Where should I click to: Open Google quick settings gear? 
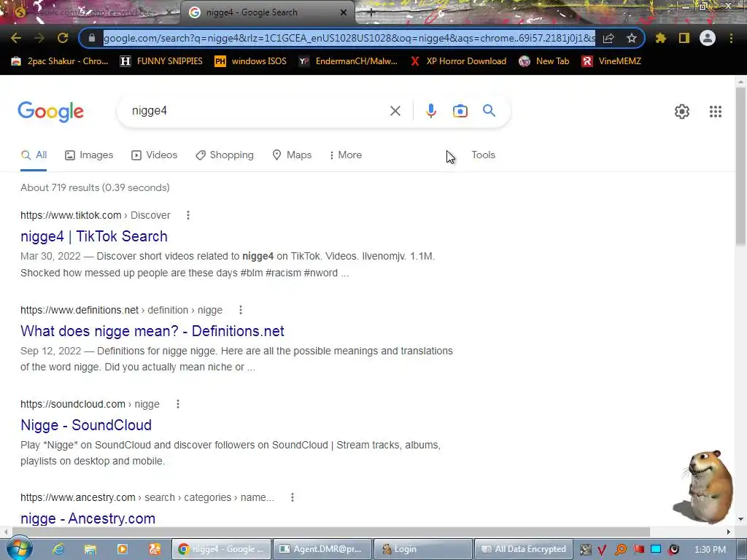click(682, 112)
